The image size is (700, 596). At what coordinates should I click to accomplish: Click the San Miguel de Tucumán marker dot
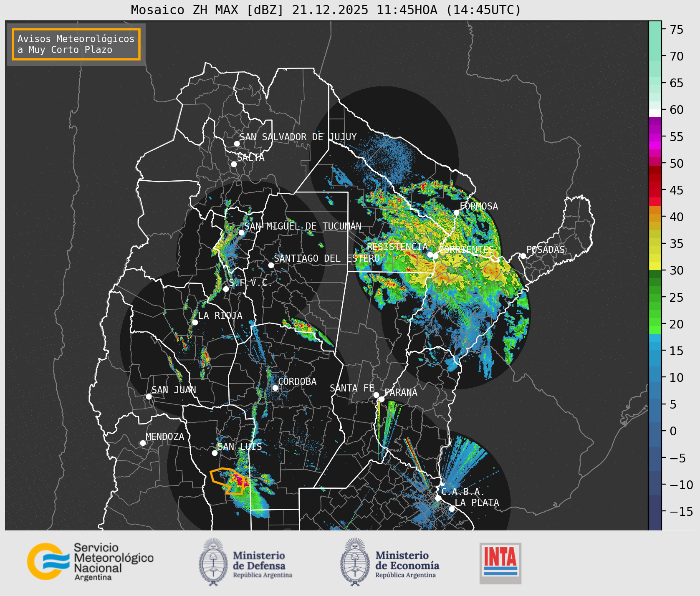[241, 232]
